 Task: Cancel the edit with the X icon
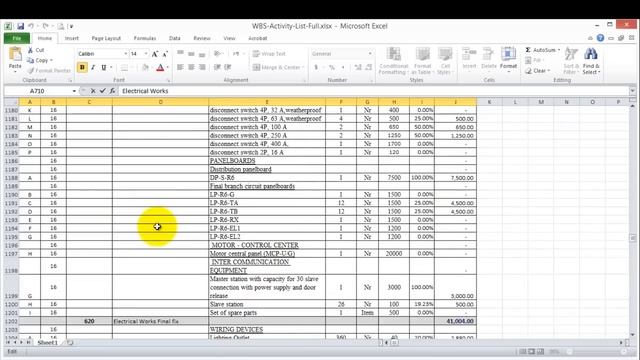(93, 91)
